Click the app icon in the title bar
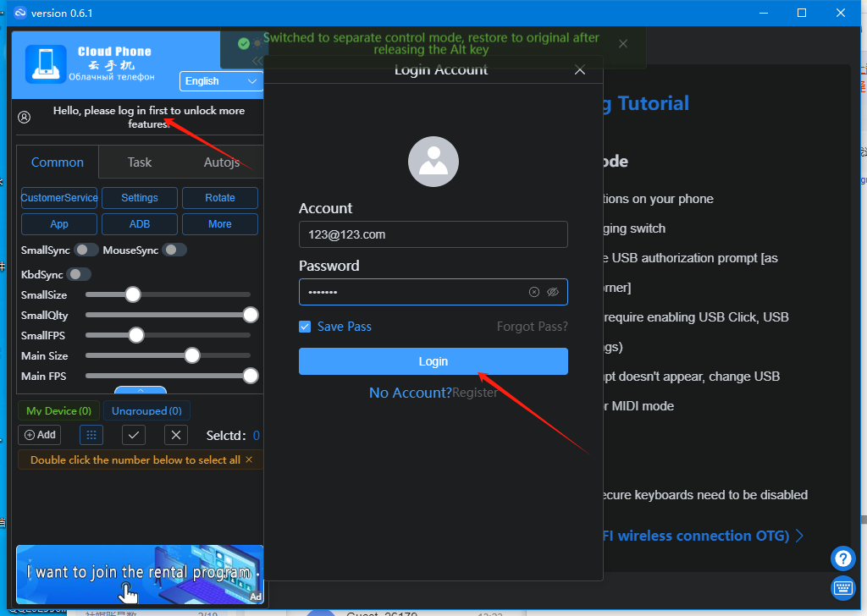Viewport: 867px width, 616px height. [20, 13]
